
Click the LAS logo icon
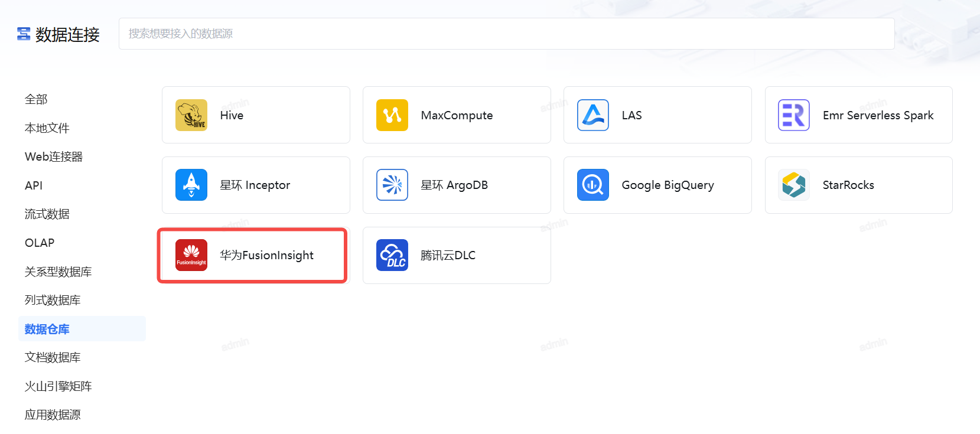[593, 115]
